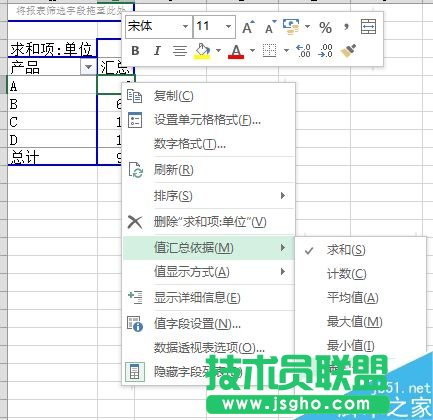Open 值字段设置(N)... dialog

click(x=209, y=323)
